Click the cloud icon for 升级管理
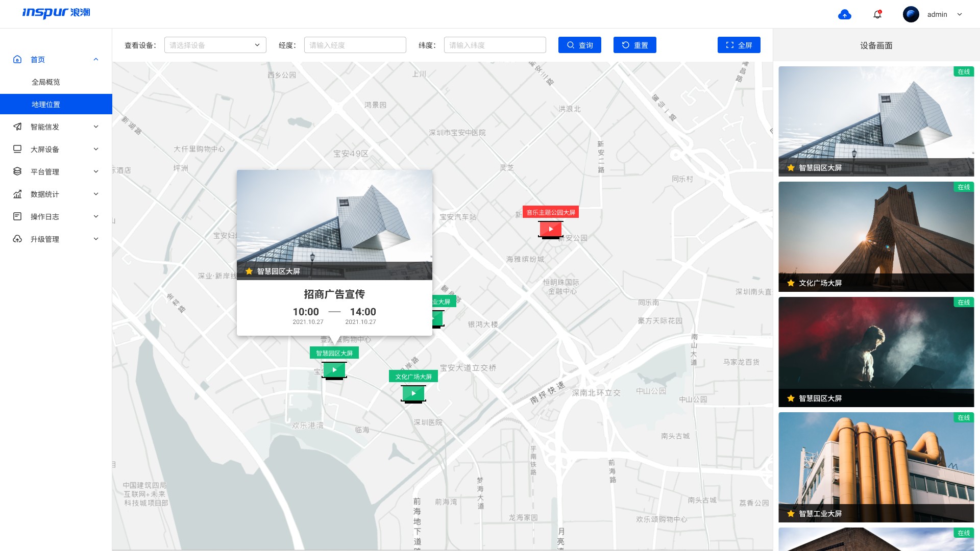Image resolution: width=980 pixels, height=551 pixels. pos(17,239)
